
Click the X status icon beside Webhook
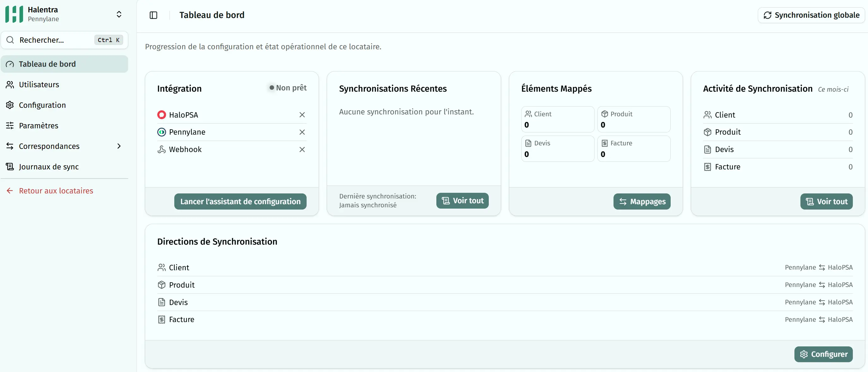302,149
